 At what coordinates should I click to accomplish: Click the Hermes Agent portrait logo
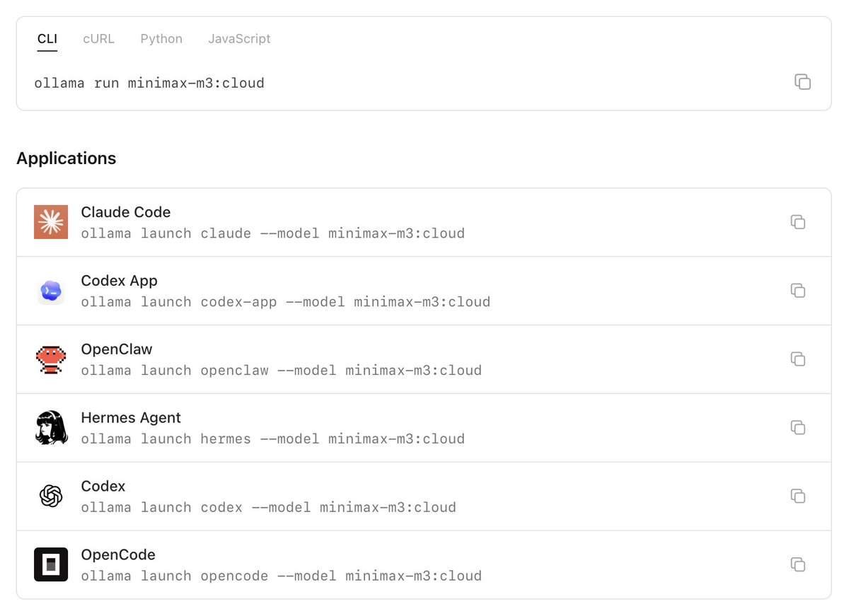pyautogui.click(x=51, y=428)
